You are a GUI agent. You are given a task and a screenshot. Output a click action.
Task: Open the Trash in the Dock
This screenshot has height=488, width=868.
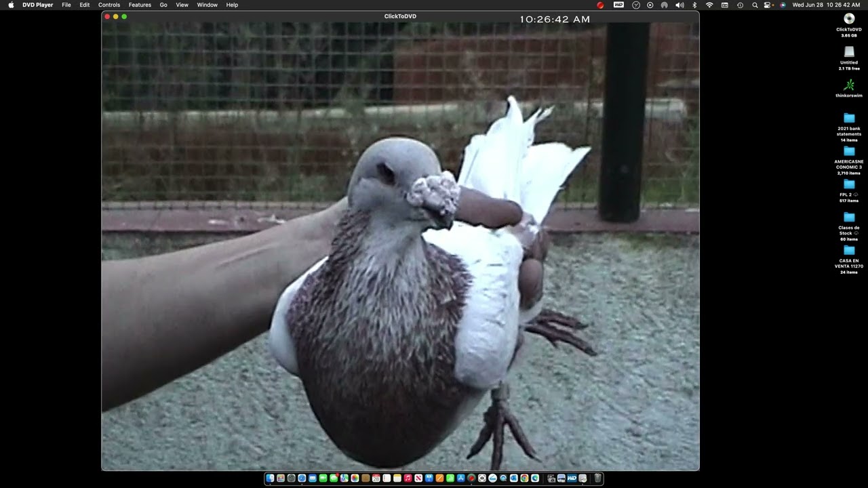coord(597,478)
